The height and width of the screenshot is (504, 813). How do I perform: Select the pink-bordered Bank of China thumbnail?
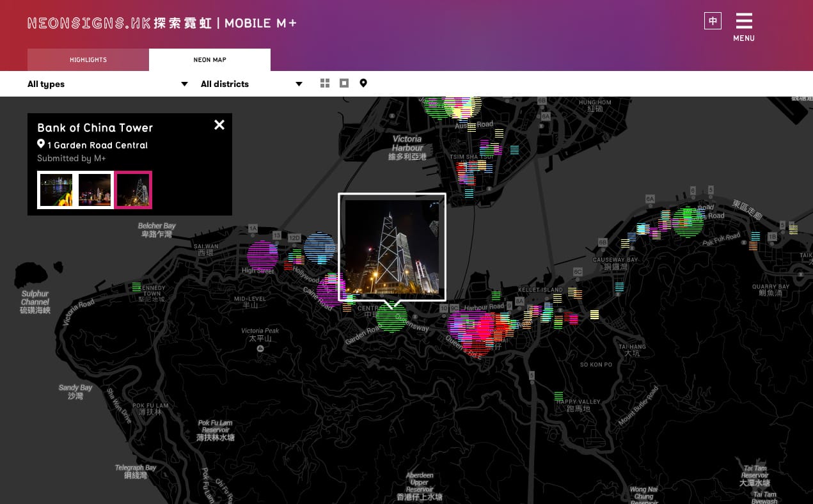[133, 190]
